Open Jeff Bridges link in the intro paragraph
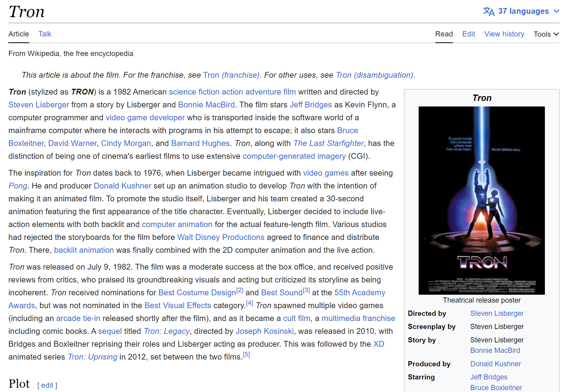 click(311, 105)
